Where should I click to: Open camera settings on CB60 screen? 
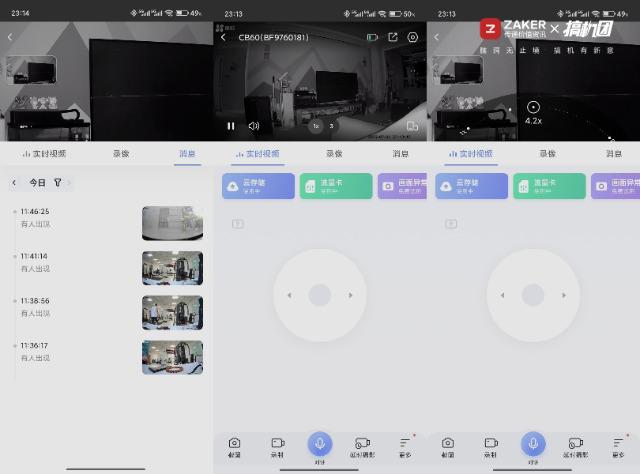413,37
